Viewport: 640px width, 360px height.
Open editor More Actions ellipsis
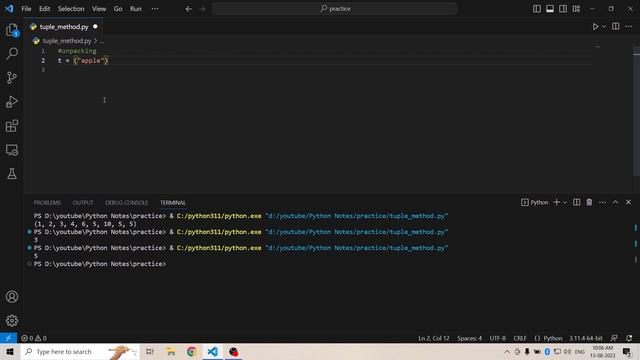628,27
